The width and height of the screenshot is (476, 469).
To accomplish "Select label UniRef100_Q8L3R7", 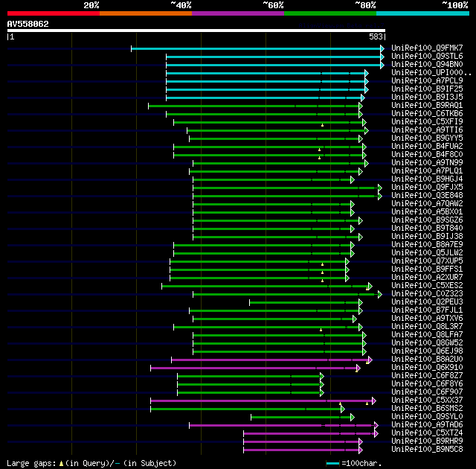I will click(x=427, y=327).
